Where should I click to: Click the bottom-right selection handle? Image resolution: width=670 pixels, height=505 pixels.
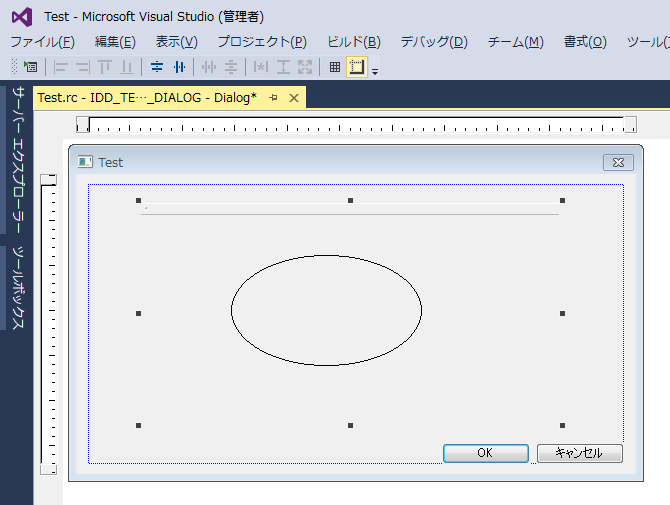coord(562,426)
